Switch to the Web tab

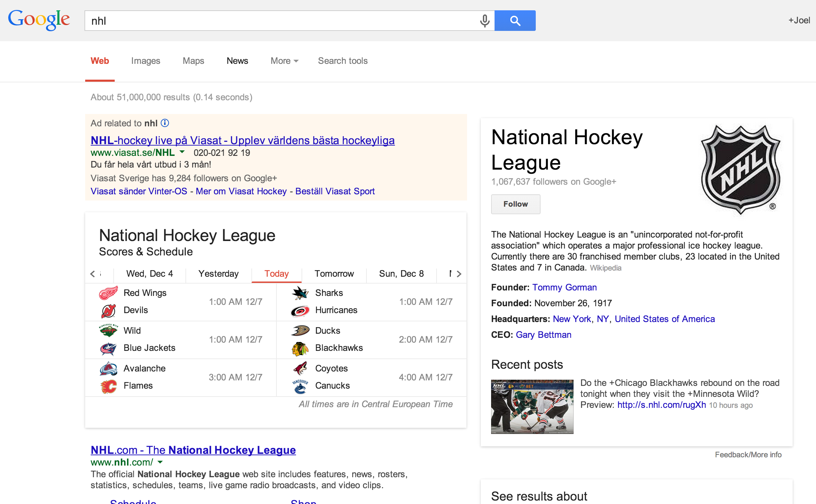[x=100, y=61]
